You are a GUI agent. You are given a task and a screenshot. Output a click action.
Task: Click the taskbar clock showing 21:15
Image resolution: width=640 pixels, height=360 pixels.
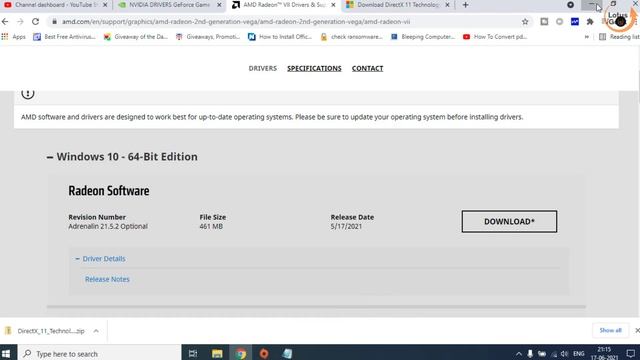(x=604, y=353)
